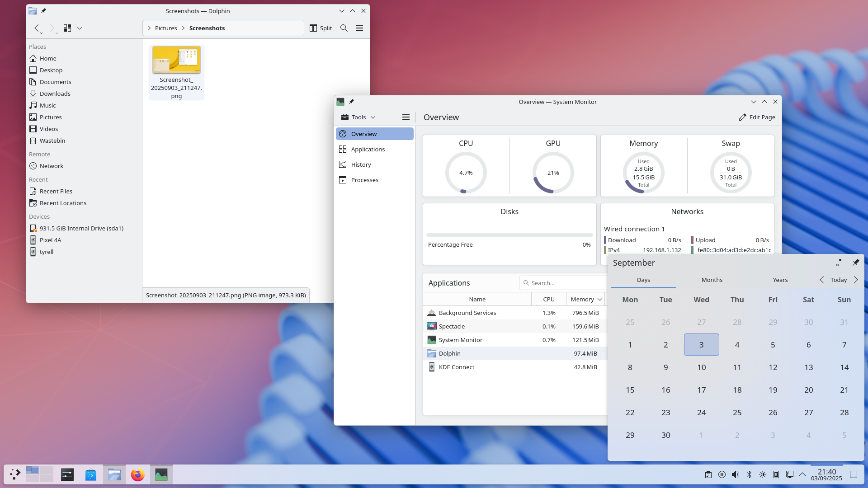Launch Firefox from the taskbar

137,474
